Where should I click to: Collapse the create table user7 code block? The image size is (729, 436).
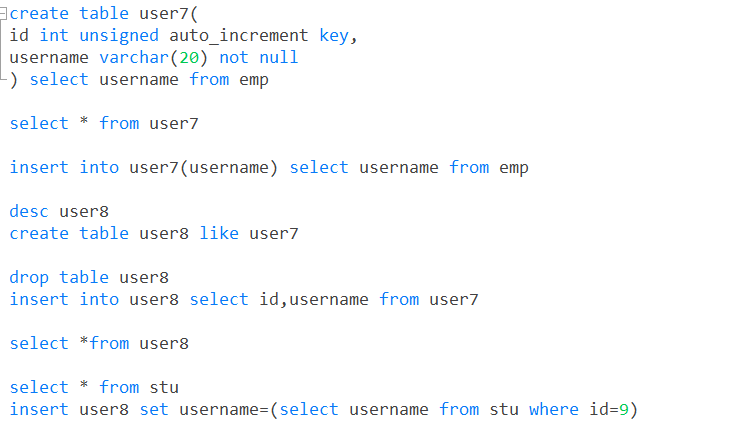pyautogui.click(x=3, y=13)
